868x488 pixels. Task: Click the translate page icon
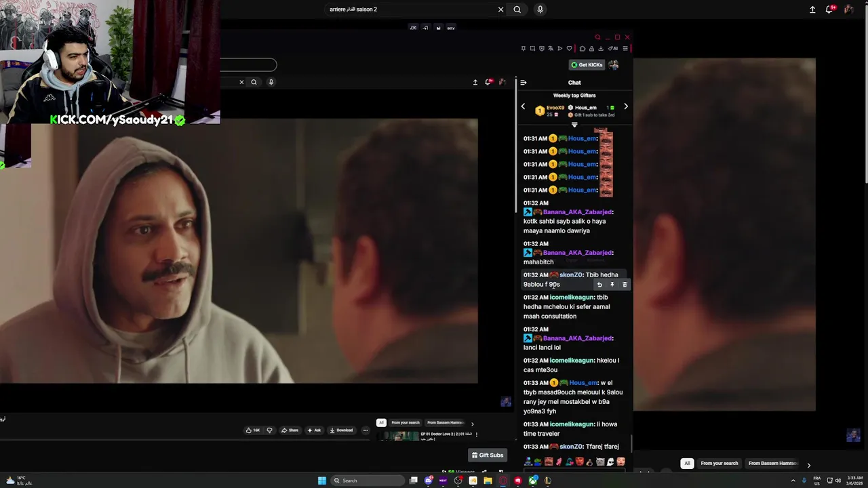point(551,48)
